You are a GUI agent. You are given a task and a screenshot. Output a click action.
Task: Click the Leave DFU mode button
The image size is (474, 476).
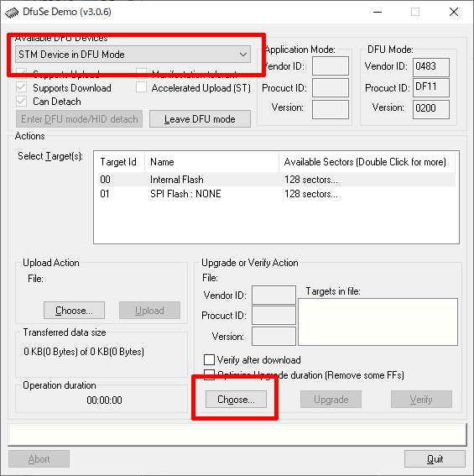pos(200,119)
